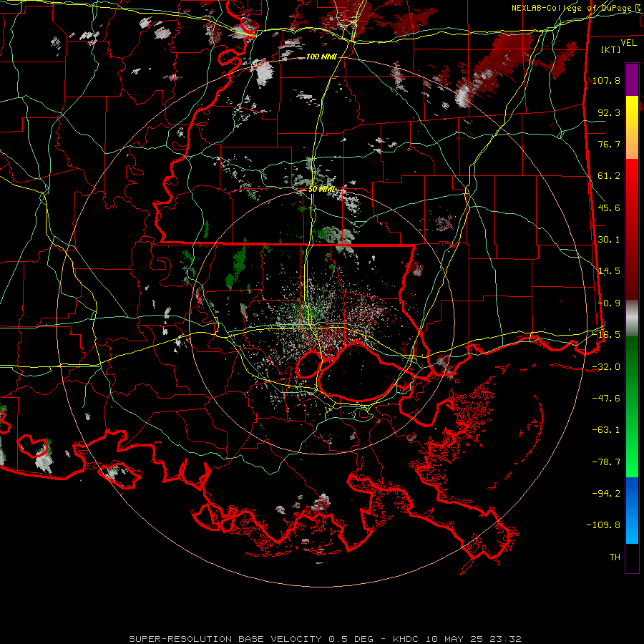
Task: Click the -94.2 velocity scale value
Action: pyautogui.click(x=606, y=493)
